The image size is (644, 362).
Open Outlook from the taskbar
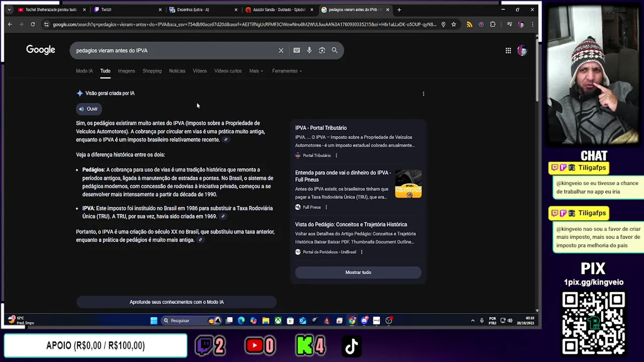tap(302, 320)
